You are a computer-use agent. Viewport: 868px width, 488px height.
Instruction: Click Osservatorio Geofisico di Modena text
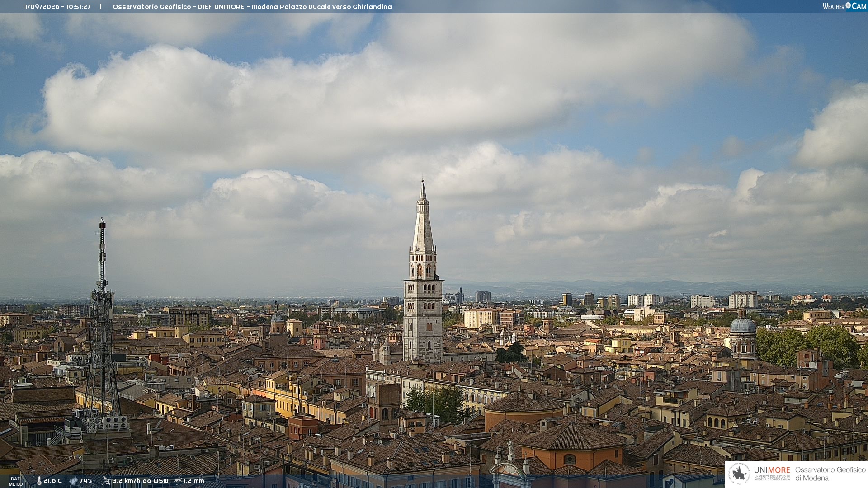pyautogui.click(x=830, y=474)
